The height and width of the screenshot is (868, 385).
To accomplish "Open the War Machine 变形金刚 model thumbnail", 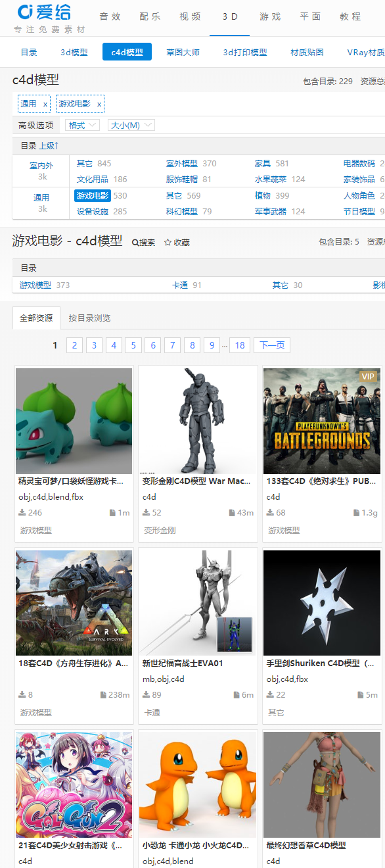I will pyautogui.click(x=198, y=421).
